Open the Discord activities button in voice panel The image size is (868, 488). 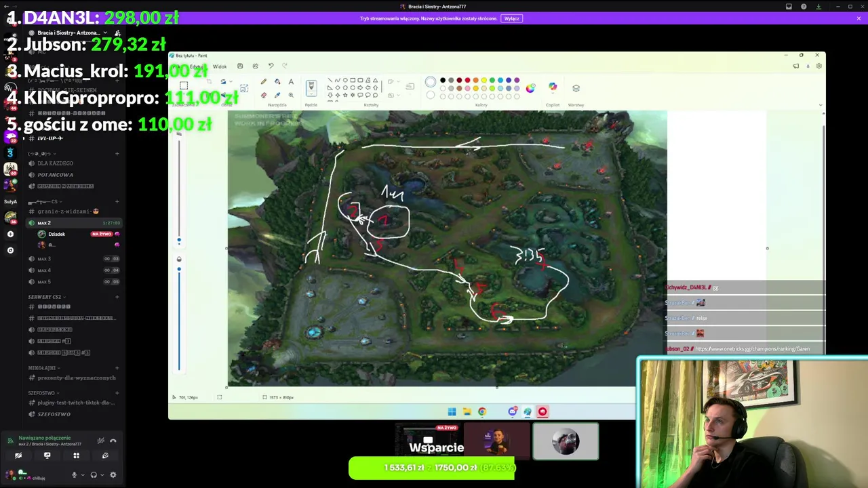(76, 455)
